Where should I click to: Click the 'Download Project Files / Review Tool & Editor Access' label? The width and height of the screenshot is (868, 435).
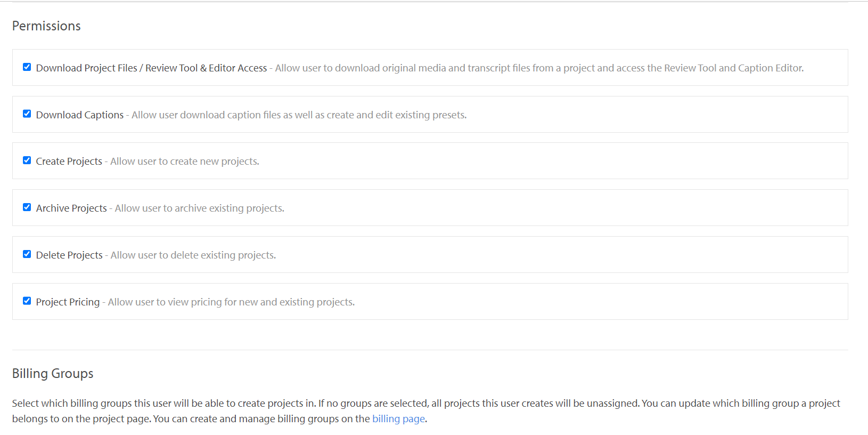(151, 68)
